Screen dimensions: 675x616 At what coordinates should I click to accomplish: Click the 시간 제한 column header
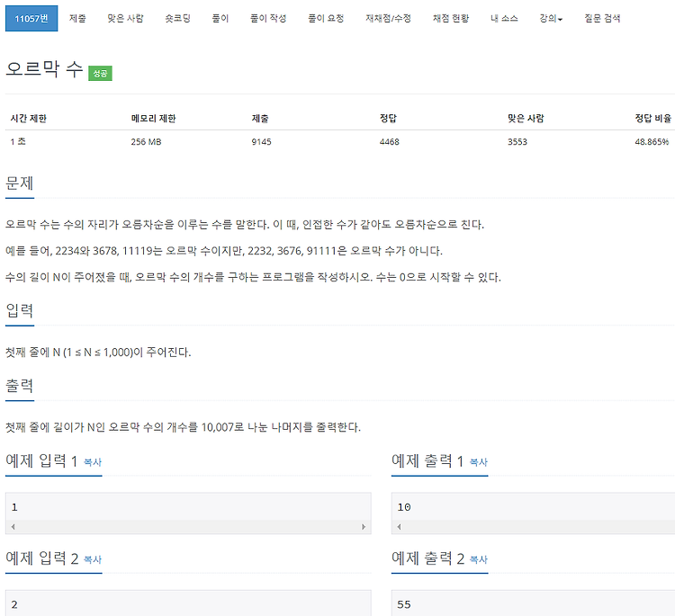click(x=29, y=119)
